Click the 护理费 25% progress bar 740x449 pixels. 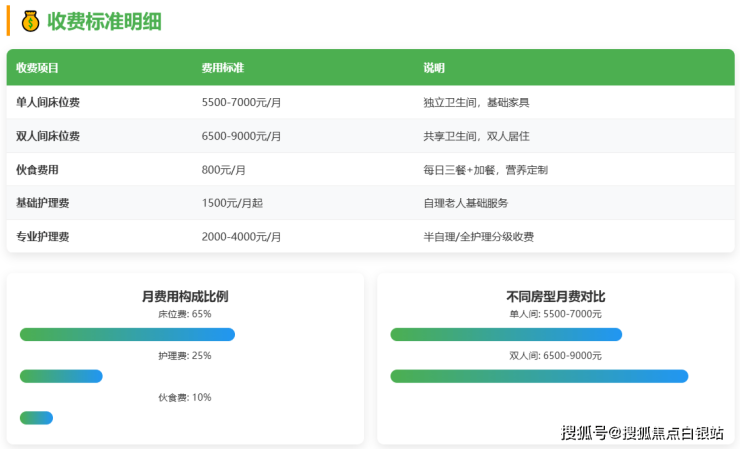61,376
